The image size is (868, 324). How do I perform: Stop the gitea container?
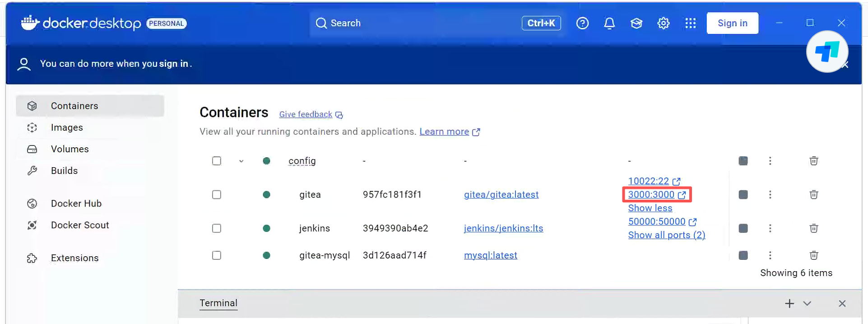tap(743, 195)
